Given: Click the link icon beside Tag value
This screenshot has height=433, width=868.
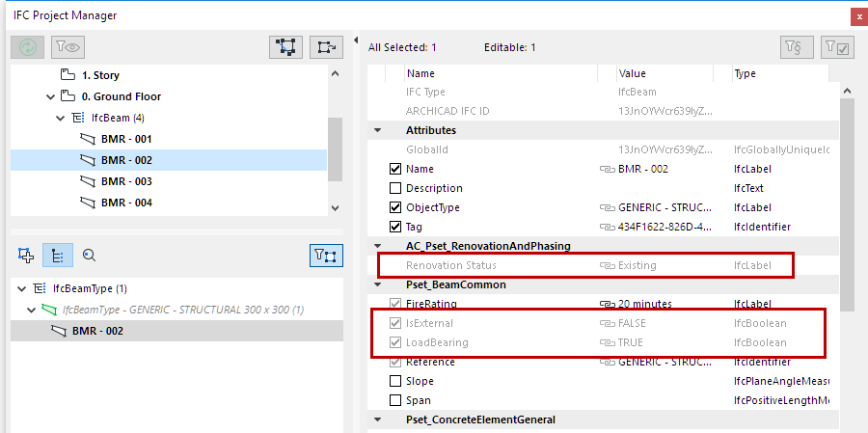Looking at the screenshot, I should pyautogui.click(x=608, y=227).
